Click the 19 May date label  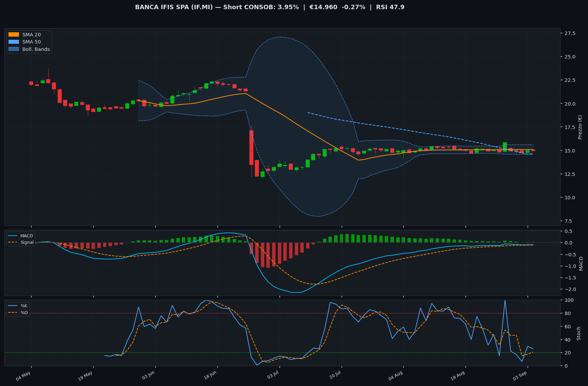pyautogui.click(x=85, y=376)
